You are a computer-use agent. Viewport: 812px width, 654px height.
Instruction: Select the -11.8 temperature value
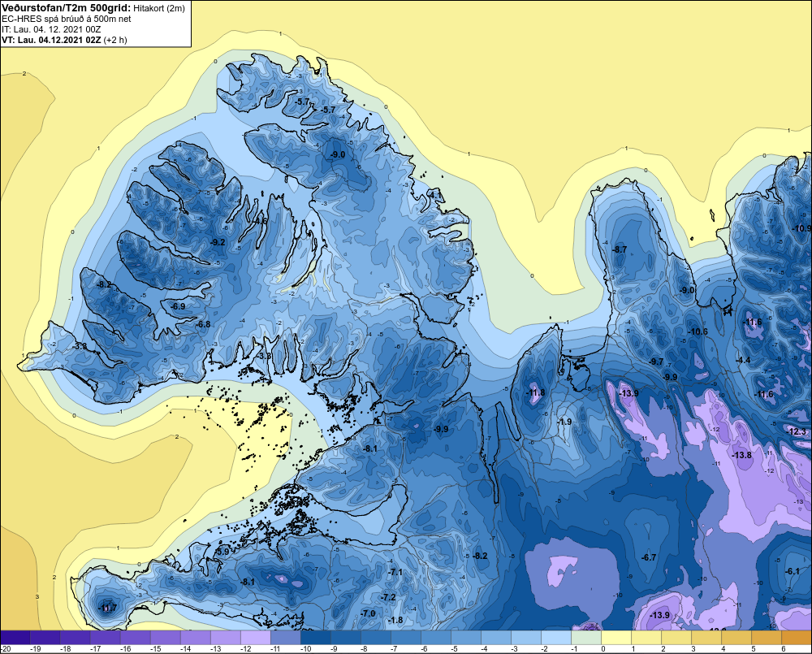535,392
